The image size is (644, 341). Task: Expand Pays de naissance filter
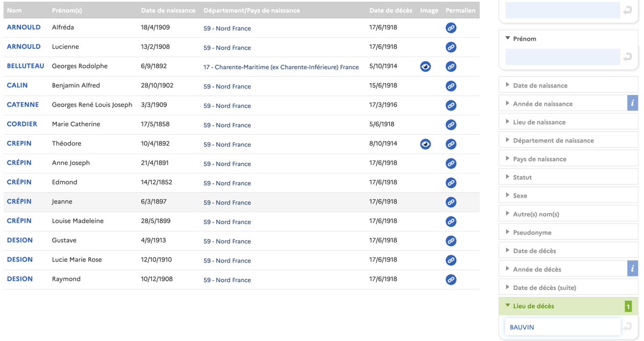568,159
